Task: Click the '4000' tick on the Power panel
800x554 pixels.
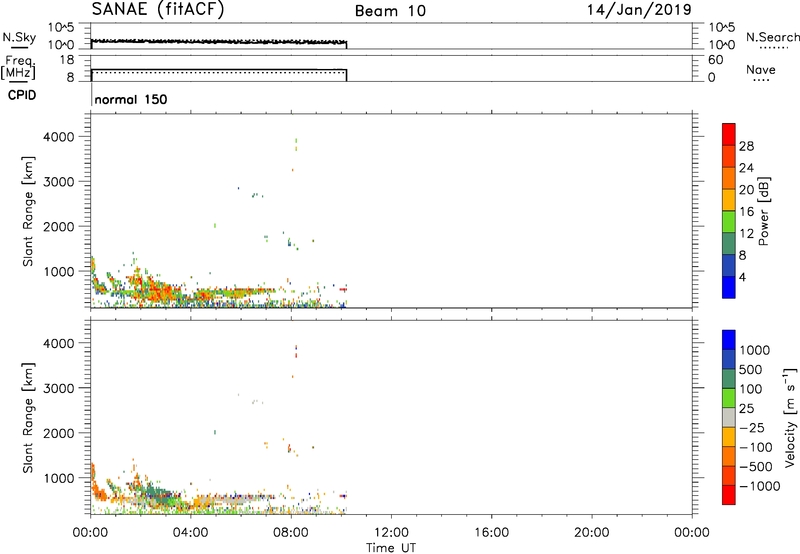Action: tap(59, 137)
